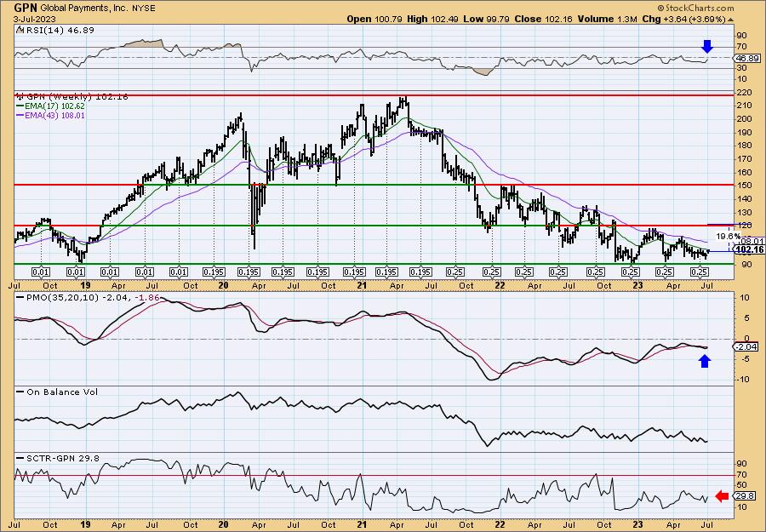Click the 46.89 RSI value tag on right axis
The image size is (766, 532).
point(747,58)
